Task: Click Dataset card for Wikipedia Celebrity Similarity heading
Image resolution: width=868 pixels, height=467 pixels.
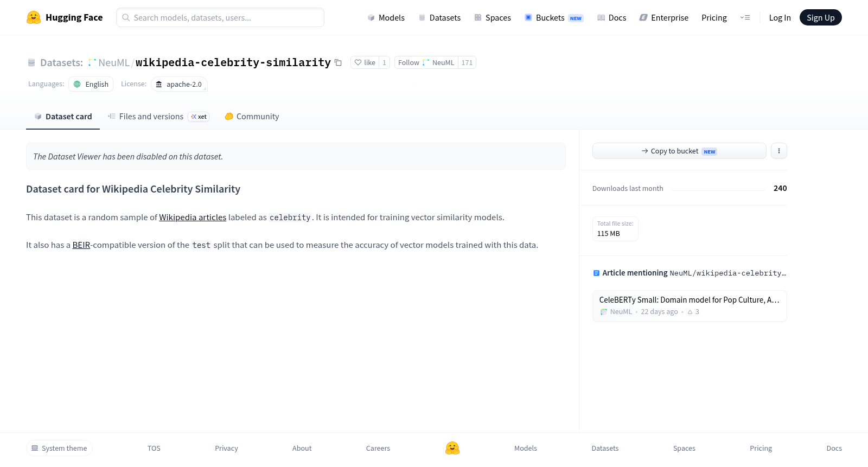Action: point(133,189)
